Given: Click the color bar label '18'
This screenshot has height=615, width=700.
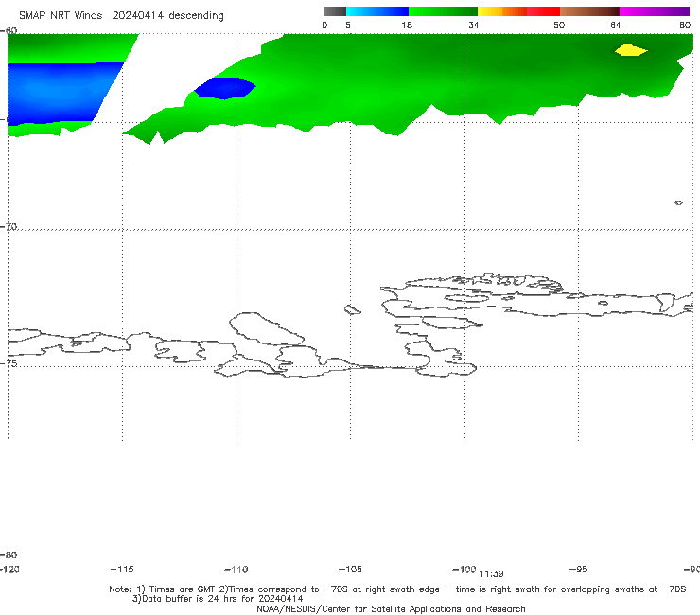Looking at the screenshot, I should pyautogui.click(x=407, y=26).
